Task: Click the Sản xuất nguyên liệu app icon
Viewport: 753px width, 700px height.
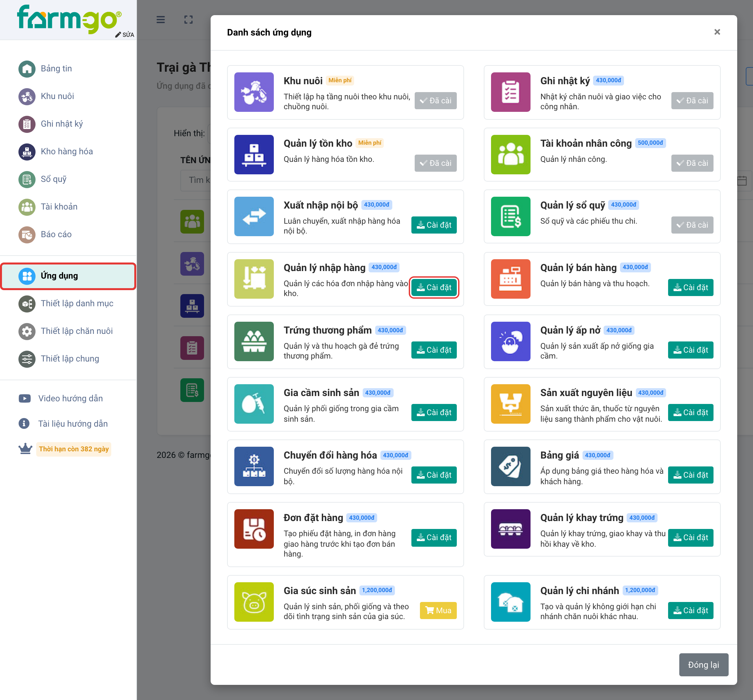Action: [510, 404]
